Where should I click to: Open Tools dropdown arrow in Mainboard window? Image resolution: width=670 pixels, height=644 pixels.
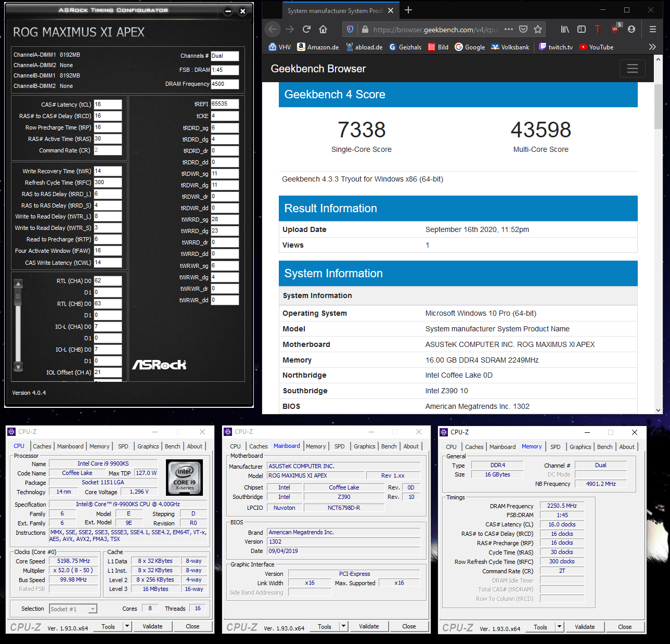343,626
